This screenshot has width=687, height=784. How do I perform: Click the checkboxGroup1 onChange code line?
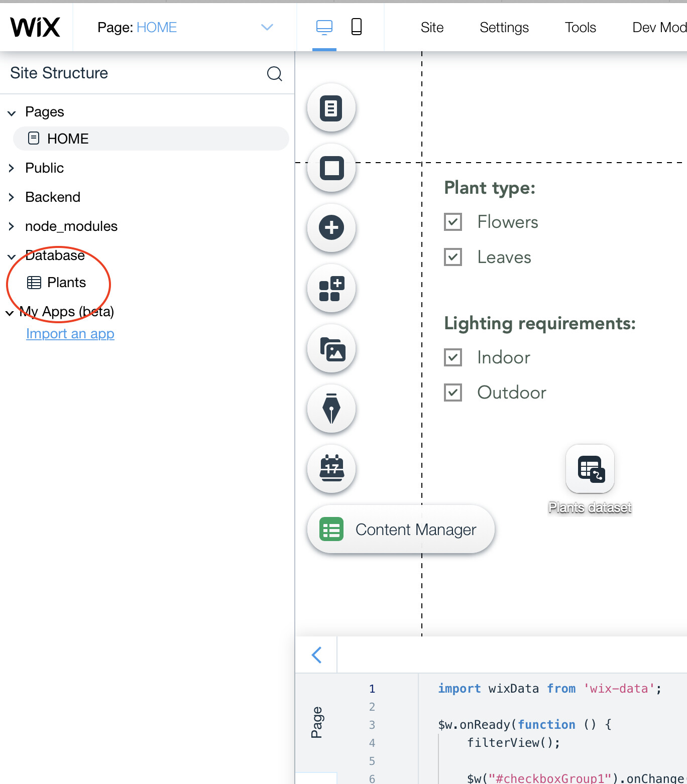577,778
